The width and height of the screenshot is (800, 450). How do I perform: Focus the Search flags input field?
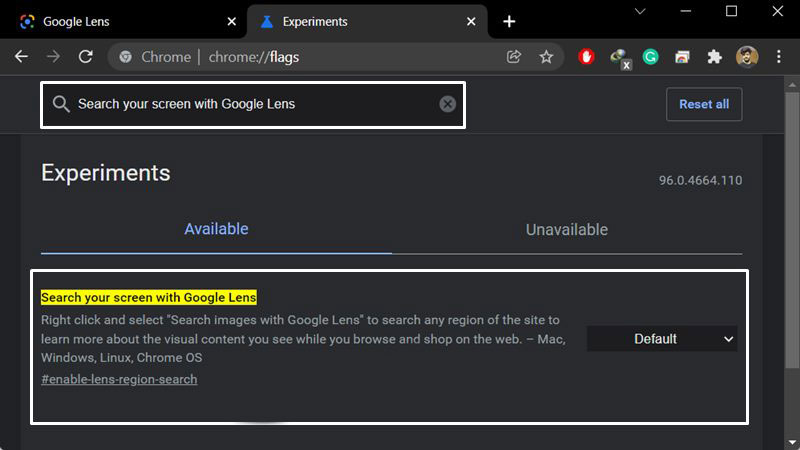(253, 105)
